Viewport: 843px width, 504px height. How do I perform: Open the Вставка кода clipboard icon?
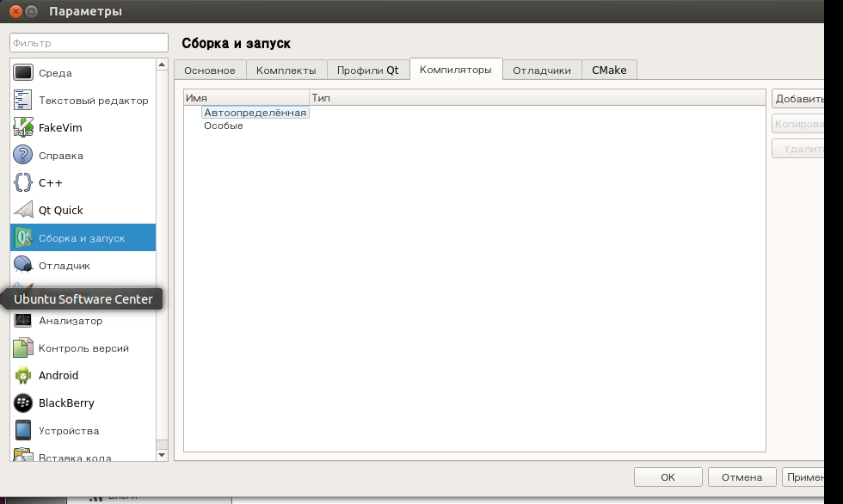(x=23, y=455)
